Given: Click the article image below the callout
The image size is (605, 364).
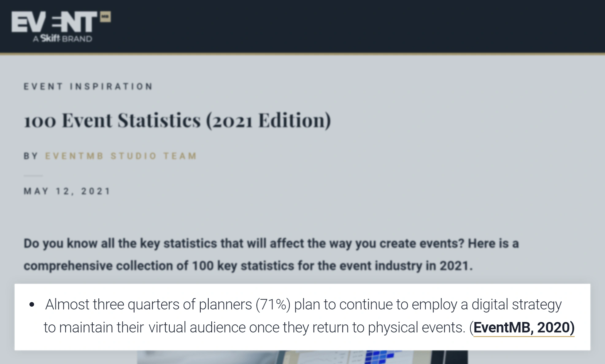Looking at the screenshot, I should click(302, 357).
